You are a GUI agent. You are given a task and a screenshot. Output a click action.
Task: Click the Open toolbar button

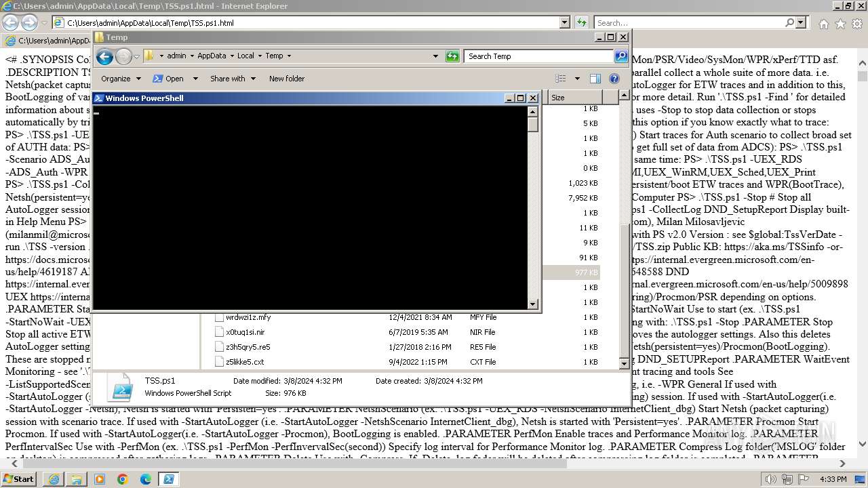point(168,79)
